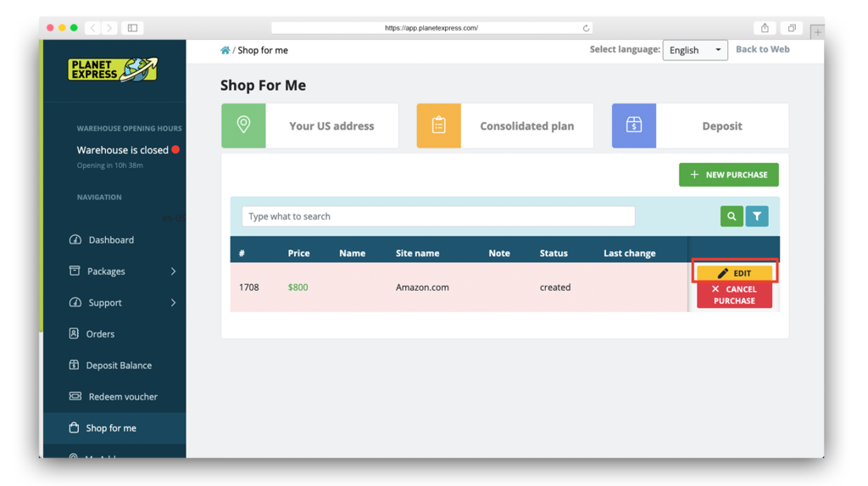Image resolution: width=868 pixels, height=486 pixels.
Task: Go forward with browser forward arrow
Action: 109,28
